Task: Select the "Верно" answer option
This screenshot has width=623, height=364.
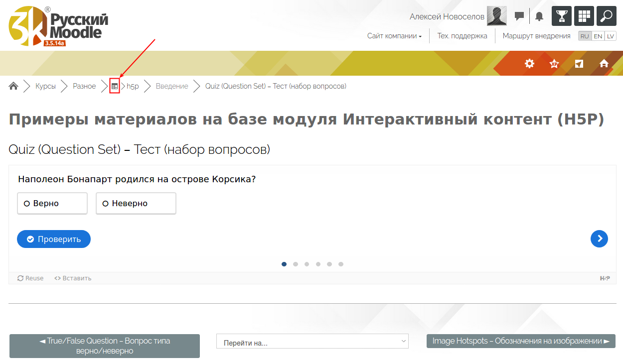Action: tap(52, 203)
